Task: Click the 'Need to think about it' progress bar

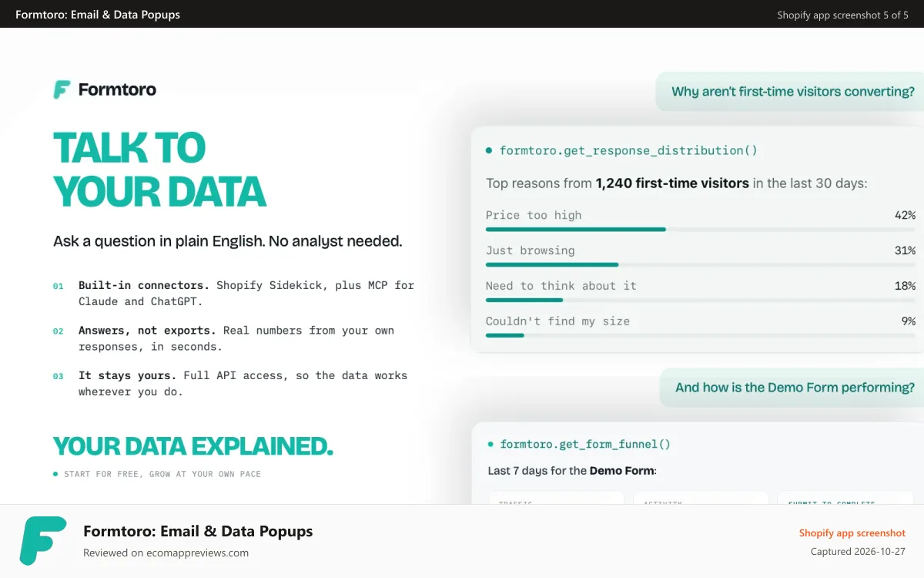Action: 701,300
